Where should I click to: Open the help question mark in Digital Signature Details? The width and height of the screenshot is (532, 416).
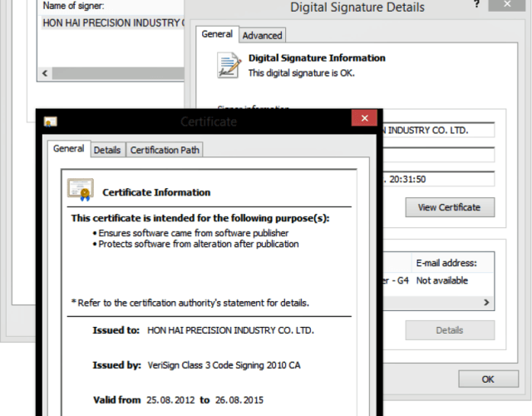[476, 5]
